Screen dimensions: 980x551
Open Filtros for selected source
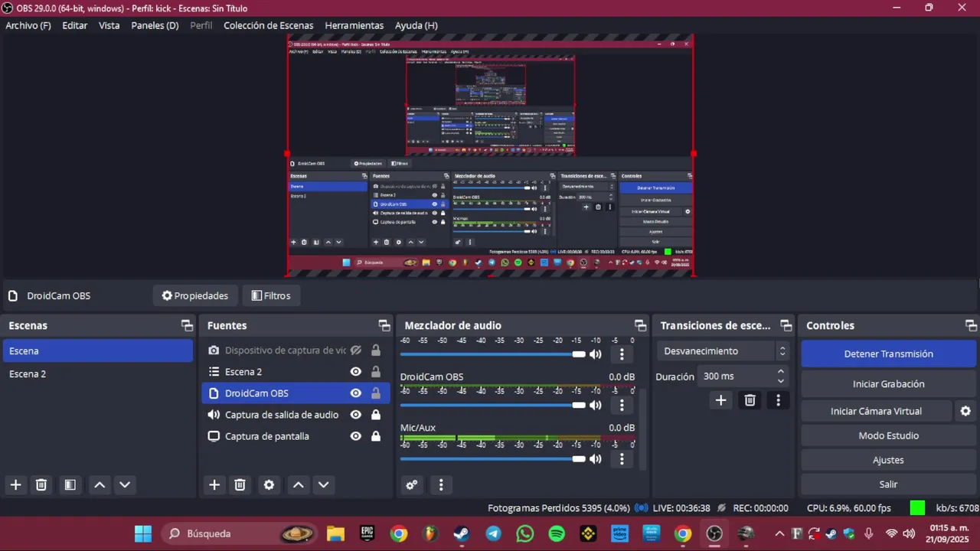(x=271, y=295)
